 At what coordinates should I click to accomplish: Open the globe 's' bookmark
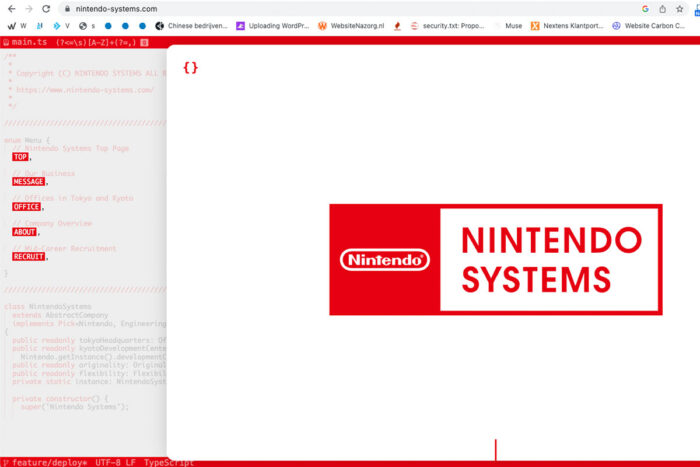point(87,26)
